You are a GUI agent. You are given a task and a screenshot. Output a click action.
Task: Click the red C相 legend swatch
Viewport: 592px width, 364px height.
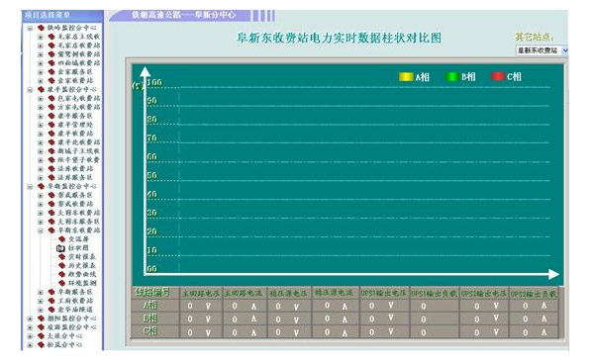click(497, 76)
